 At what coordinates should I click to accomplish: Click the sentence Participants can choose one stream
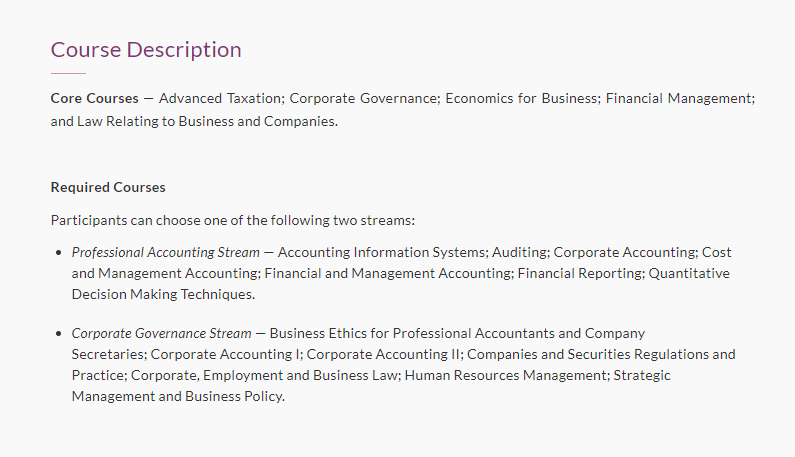(233, 221)
